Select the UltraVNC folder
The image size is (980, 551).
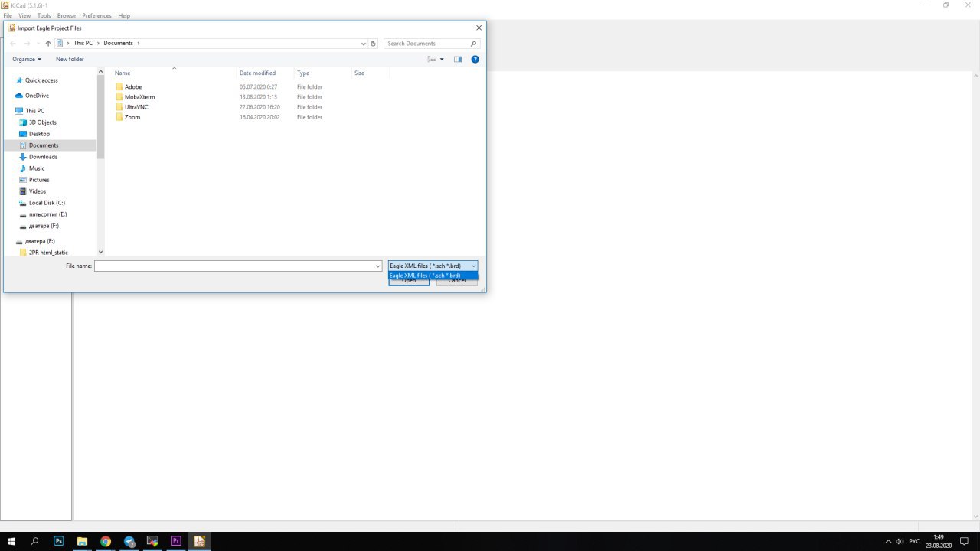tap(136, 107)
